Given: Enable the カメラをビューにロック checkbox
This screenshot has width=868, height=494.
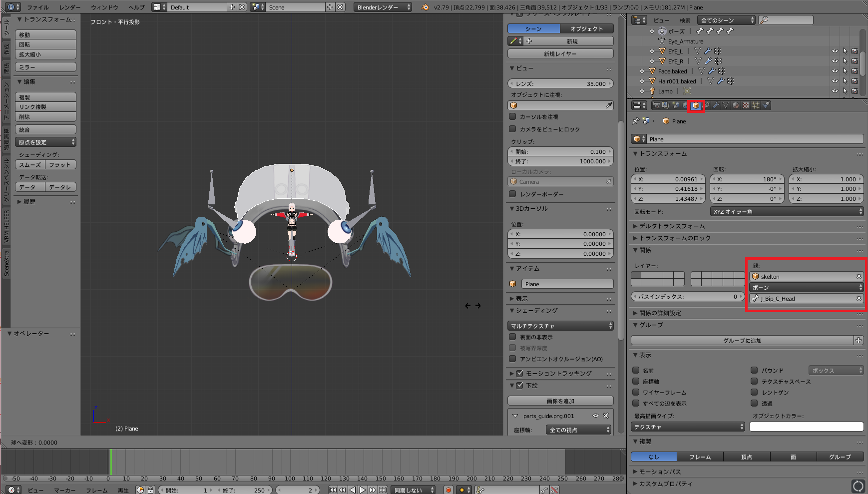Looking at the screenshot, I should click(x=512, y=129).
